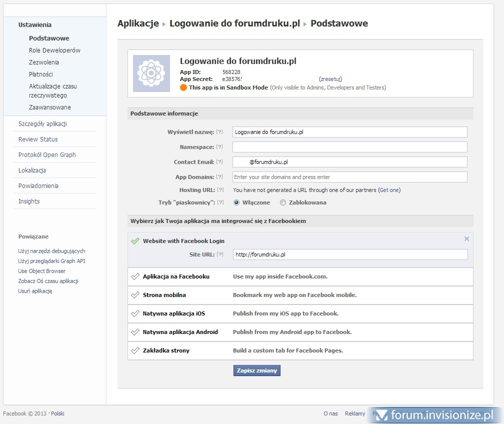Click the App Domains input field
This screenshot has width=504, height=424.
349,177
